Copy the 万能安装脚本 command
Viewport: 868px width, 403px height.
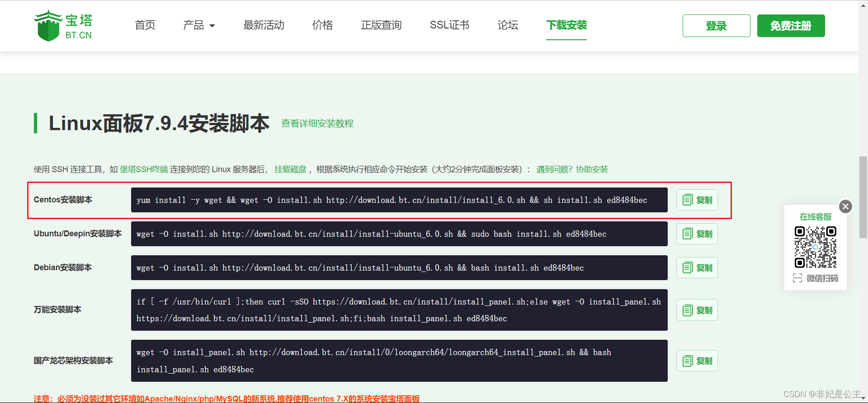point(697,310)
